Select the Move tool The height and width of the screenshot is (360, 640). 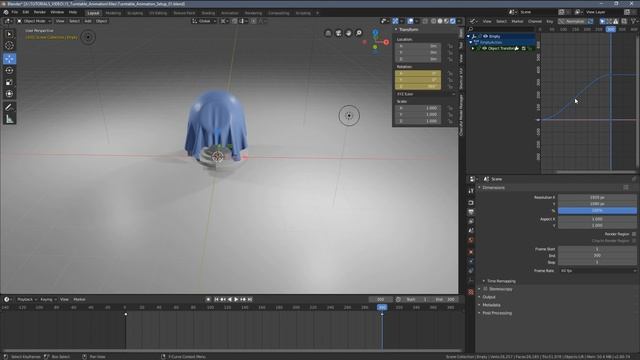(x=9, y=58)
